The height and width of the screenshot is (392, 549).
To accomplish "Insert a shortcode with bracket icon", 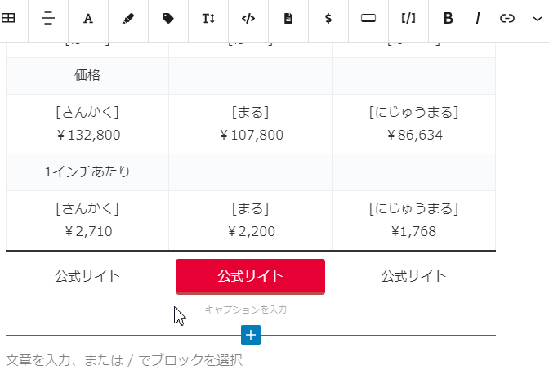I will tap(408, 18).
